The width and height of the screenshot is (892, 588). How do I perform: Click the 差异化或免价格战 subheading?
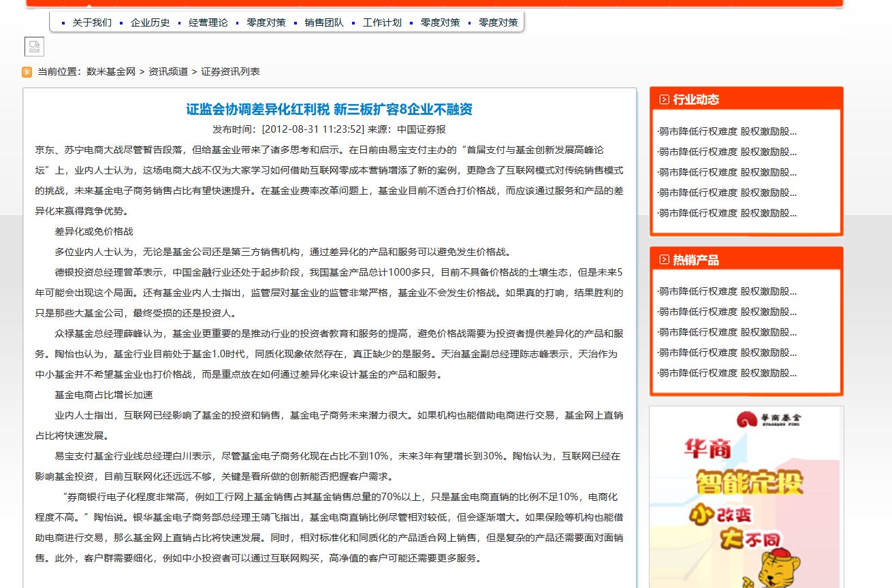[x=94, y=231]
